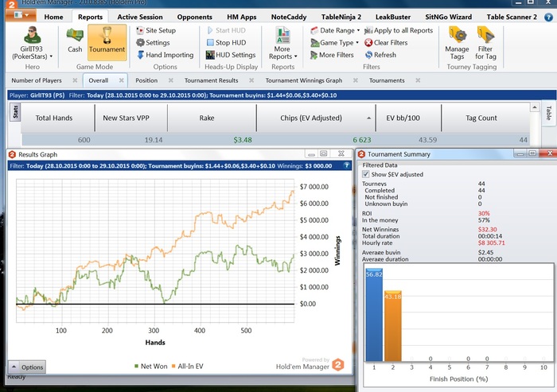
Task: Click Stop HUD button
Action: tap(226, 43)
